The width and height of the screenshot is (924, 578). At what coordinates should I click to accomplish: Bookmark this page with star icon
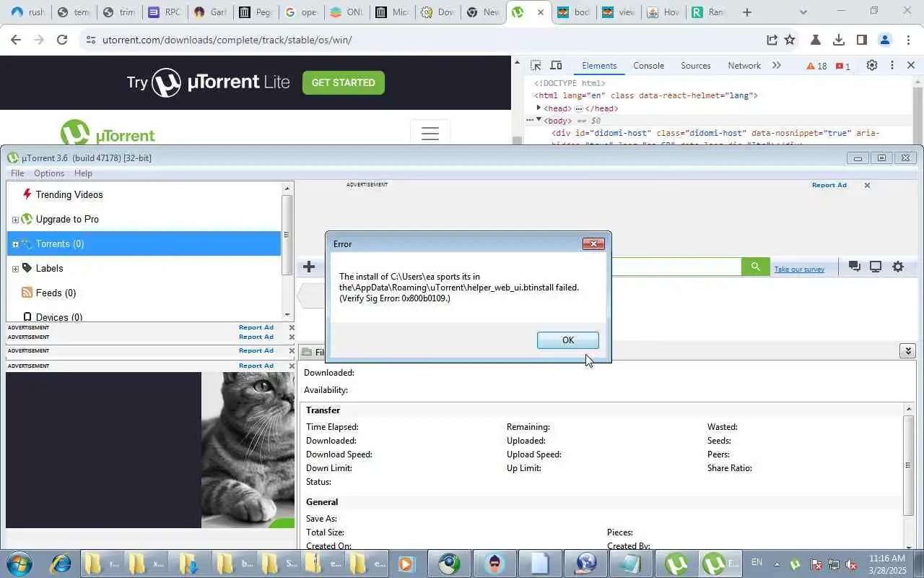coord(790,40)
